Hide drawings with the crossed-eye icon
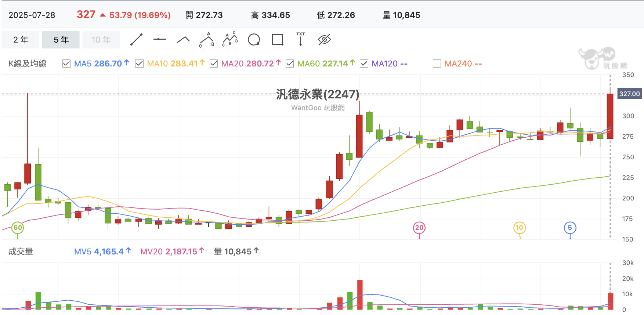The height and width of the screenshot is (315, 644). [324, 40]
